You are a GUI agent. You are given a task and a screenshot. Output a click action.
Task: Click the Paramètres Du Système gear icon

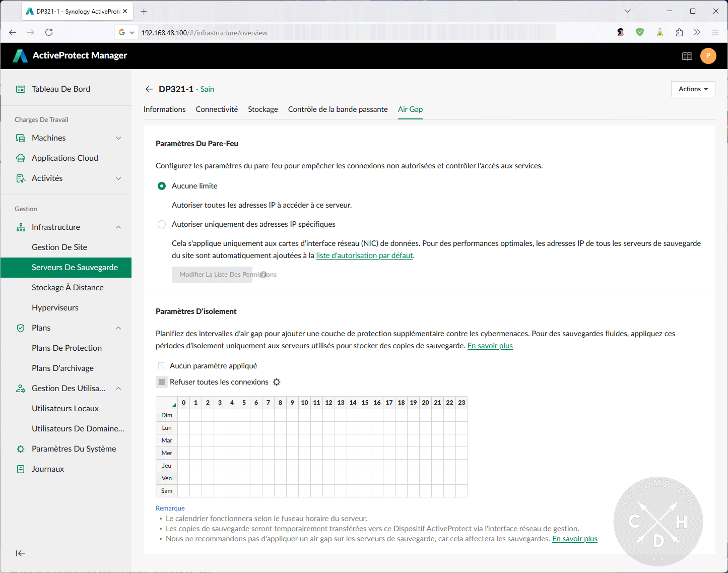coord(21,449)
